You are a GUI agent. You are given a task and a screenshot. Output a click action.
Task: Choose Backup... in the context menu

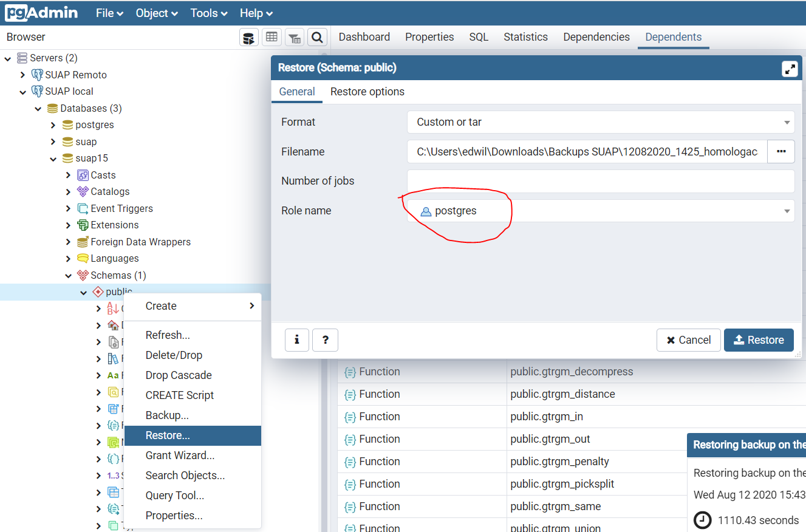coord(193,415)
